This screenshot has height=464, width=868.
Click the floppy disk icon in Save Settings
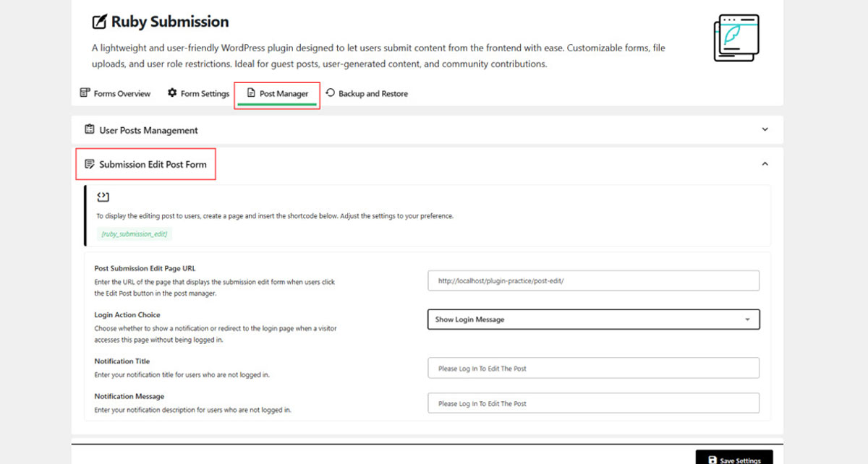712,460
